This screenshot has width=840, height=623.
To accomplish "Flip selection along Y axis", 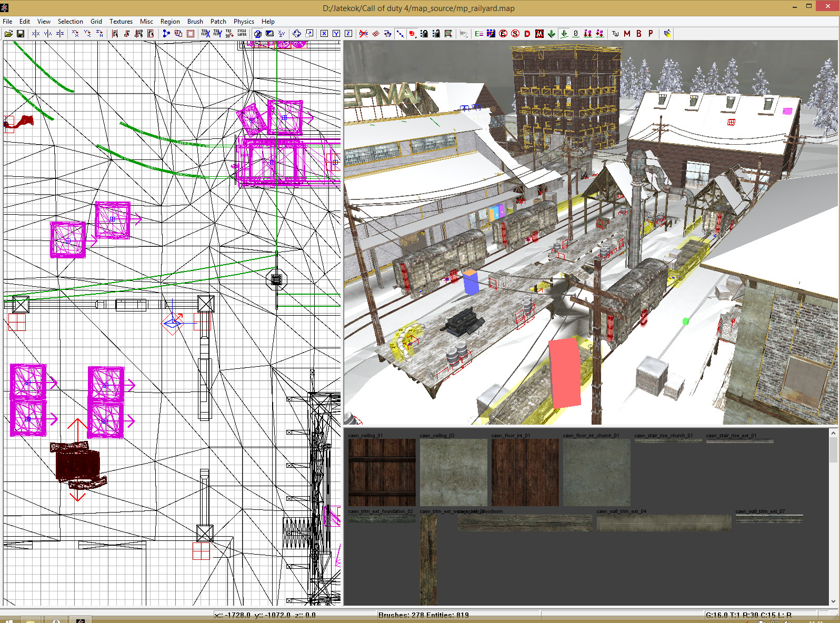I will click(48, 34).
